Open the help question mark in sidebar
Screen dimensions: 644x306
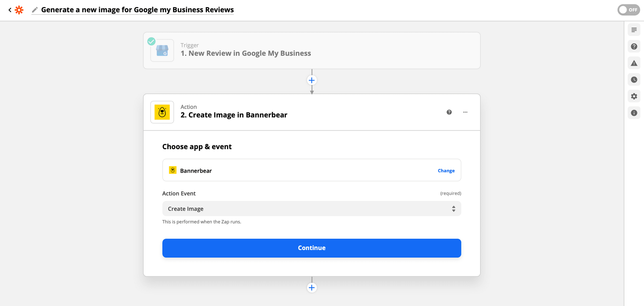pyautogui.click(x=634, y=47)
